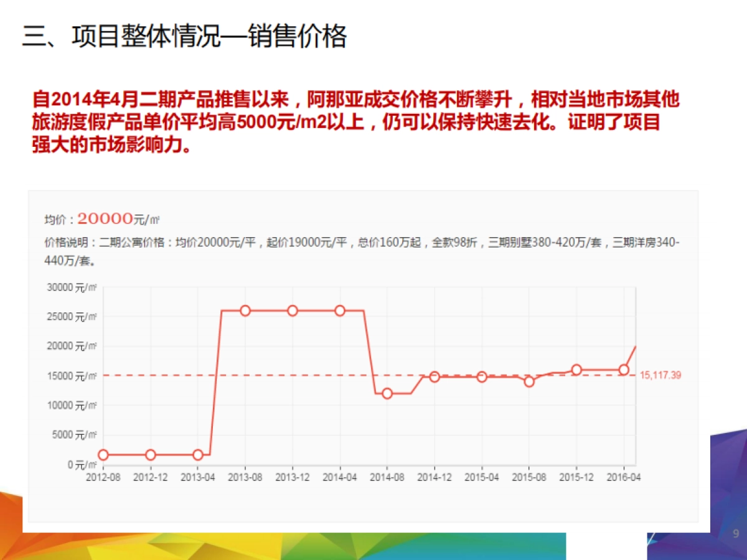
Task: Select the data marker at 2012-12
Action: 150,455
